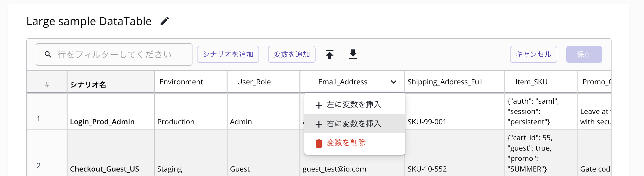Click the Environment column header

[x=181, y=82]
